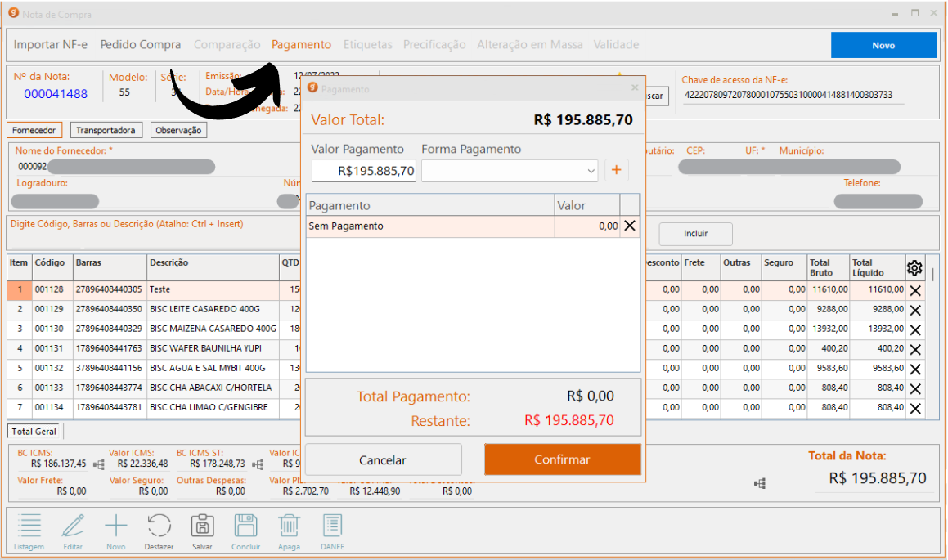
Task: Select the Observação tab
Action: (177, 130)
